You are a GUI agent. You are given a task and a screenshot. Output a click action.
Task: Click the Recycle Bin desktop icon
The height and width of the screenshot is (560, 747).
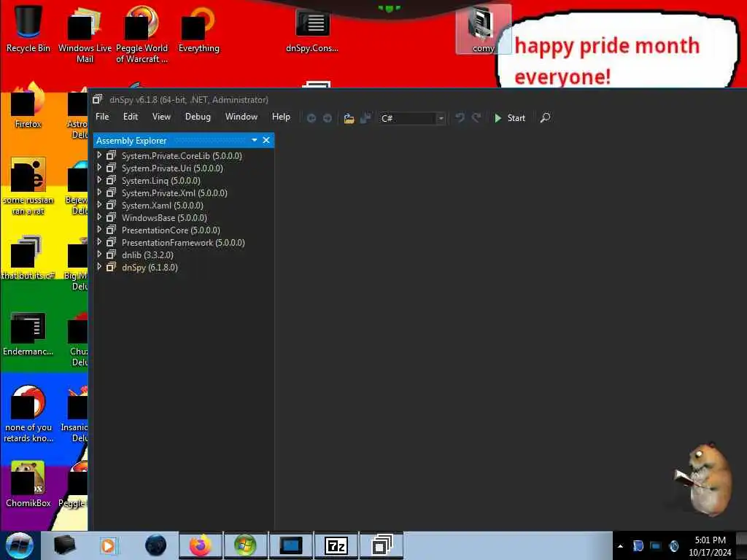[x=28, y=28]
